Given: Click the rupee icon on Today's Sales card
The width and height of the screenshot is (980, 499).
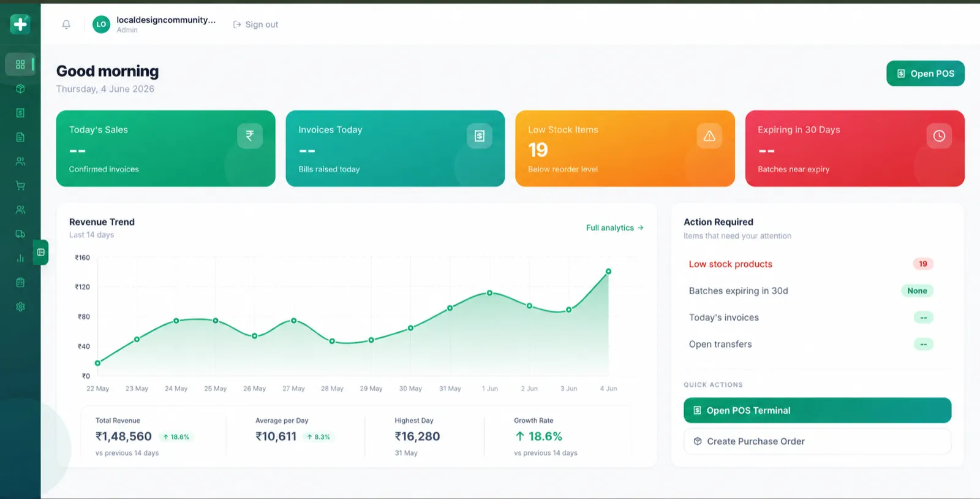Looking at the screenshot, I should click(250, 135).
